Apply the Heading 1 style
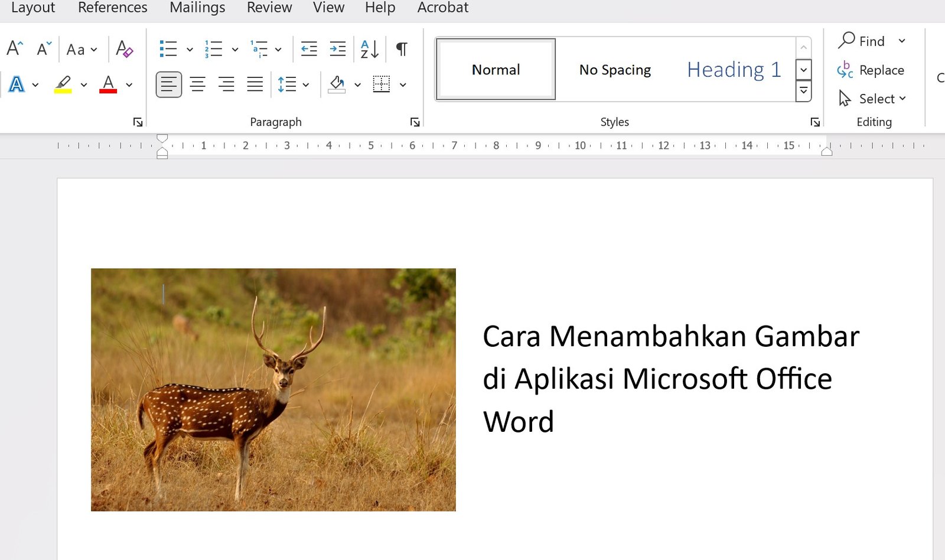This screenshot has width=945, height=560. [x=734, y=70]
